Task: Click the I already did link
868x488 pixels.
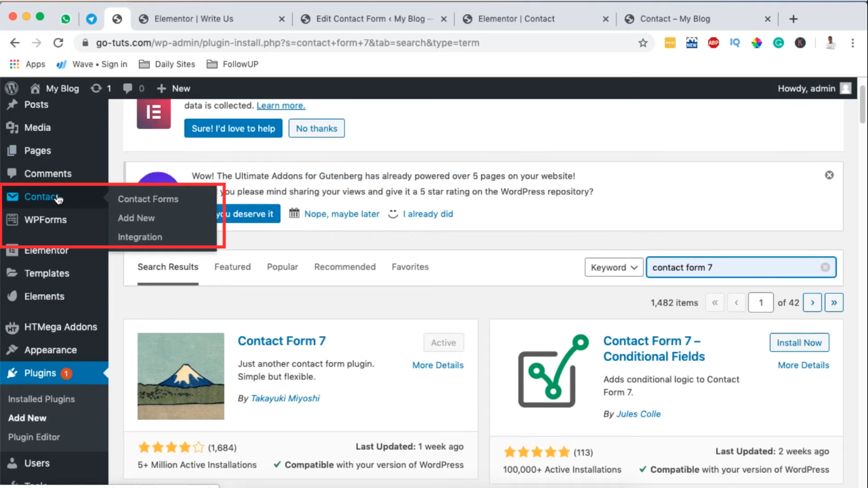Action: pos(428,214)
